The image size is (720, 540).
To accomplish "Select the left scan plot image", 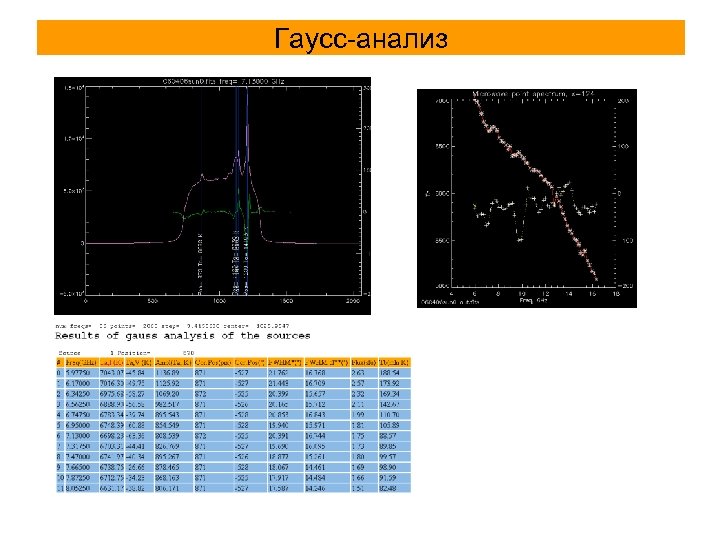I will (x=212, y=196).
